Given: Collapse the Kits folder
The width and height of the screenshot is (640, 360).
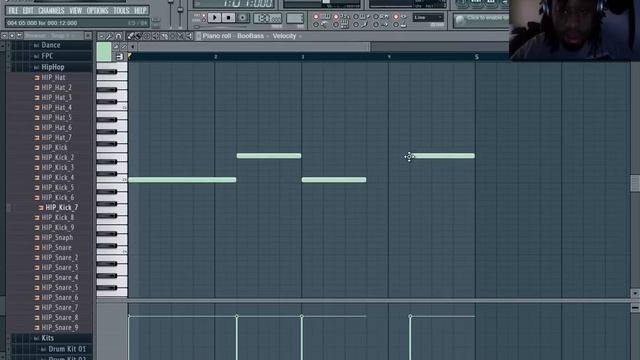Looking at the screenshot, I should point(47,338).
